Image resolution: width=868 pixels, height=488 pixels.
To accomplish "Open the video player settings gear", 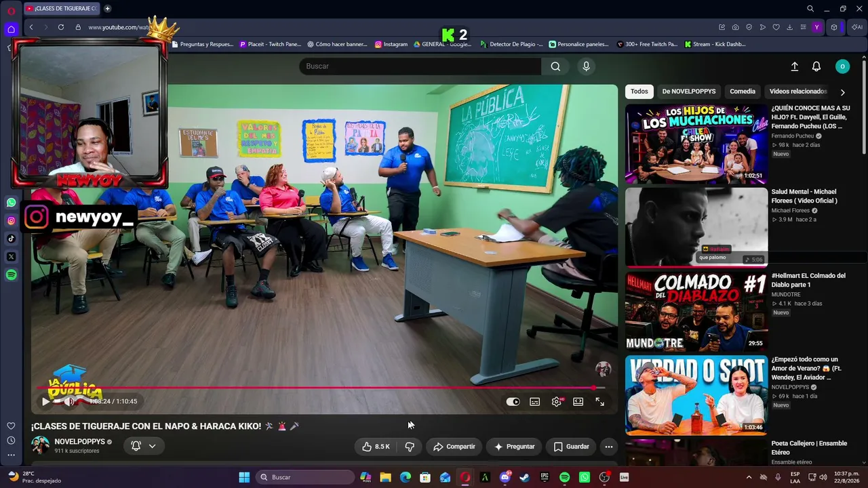I will coord(557,402).
